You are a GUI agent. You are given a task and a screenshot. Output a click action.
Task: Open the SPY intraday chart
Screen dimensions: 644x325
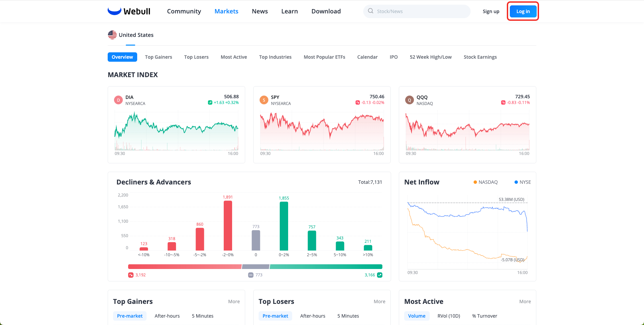pos(322,131)
